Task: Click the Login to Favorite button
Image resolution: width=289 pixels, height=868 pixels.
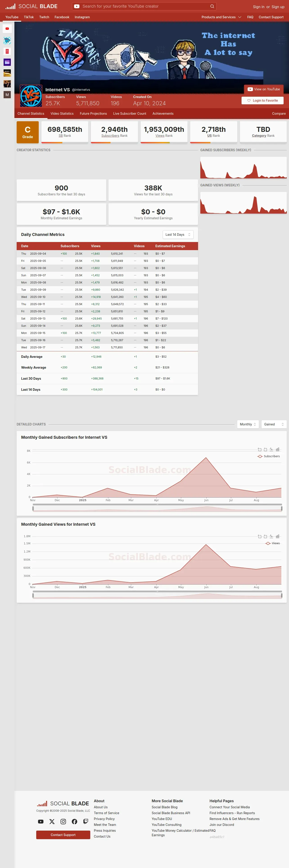Action: [262, 101]
